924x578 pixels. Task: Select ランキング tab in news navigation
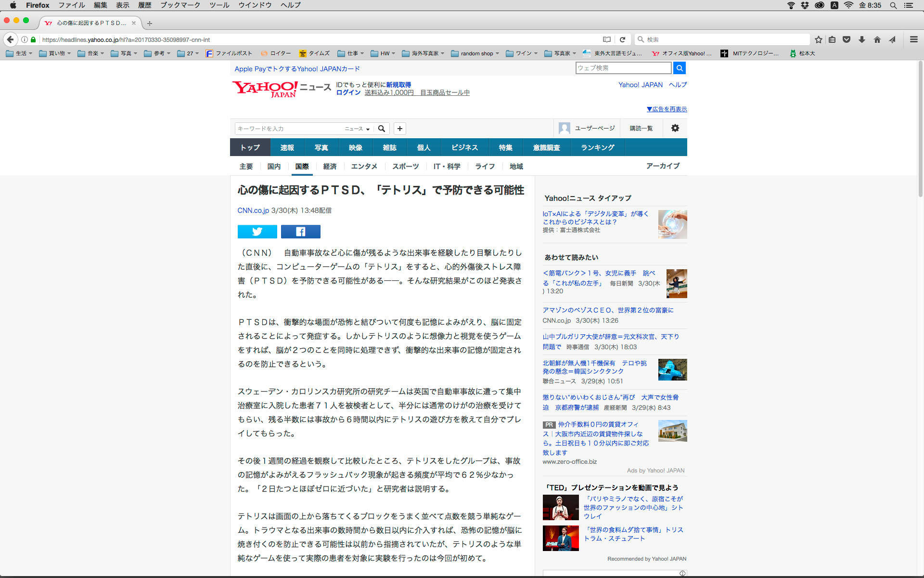[597, 147]
